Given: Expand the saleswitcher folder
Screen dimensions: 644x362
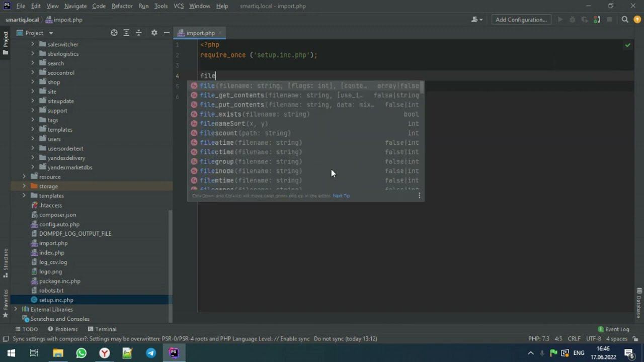Looking at the screenshot, I should pos(33,44).
